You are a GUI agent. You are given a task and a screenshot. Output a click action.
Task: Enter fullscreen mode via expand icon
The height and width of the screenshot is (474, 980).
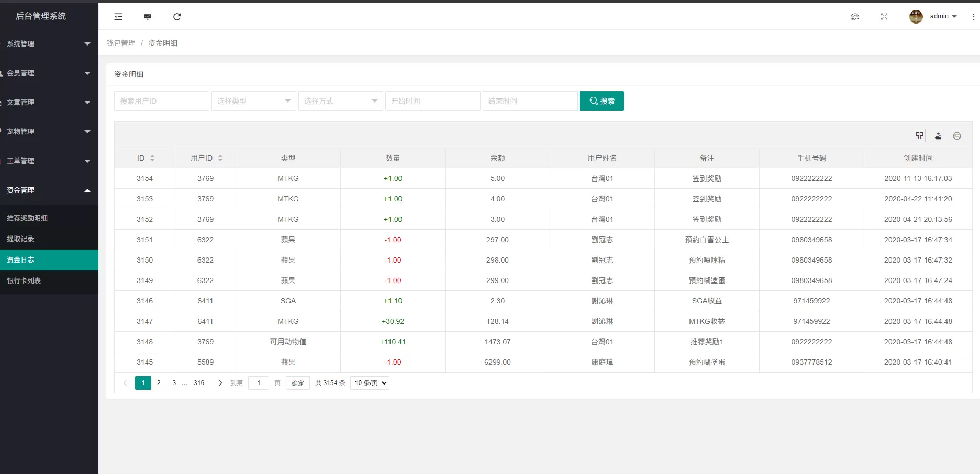tap(884, 16)
